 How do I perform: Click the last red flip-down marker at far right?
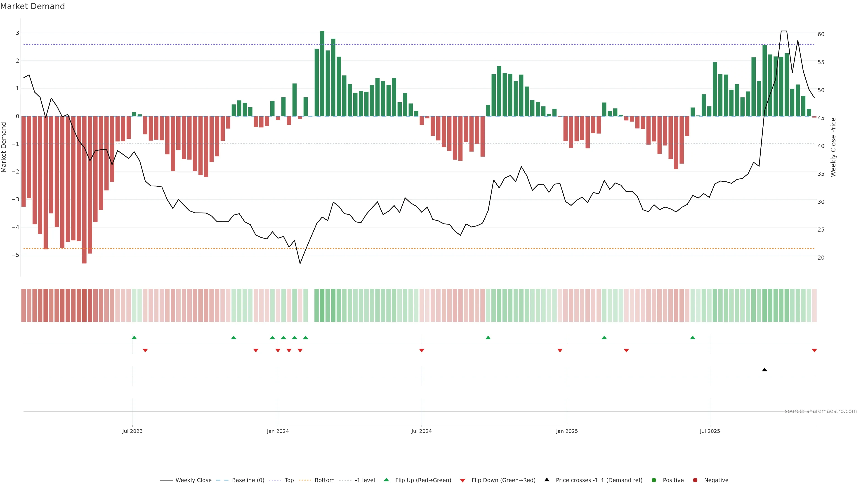pos(814,351)
